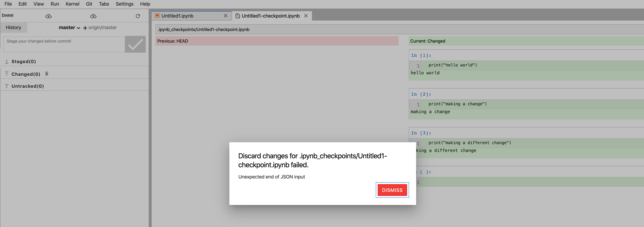Viewport: 644px width, 227px height.
Task: Open the Kernel menu
Action: pos(72,4)
